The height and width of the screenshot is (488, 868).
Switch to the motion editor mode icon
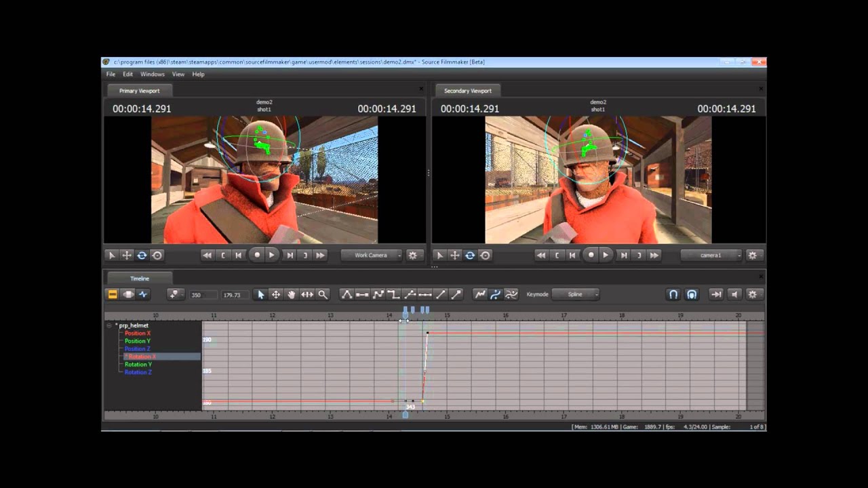coord(127,294)
